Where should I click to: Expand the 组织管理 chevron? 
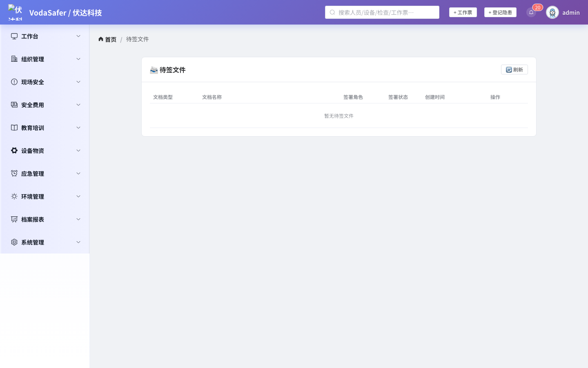pyautogui.click(x=78, y=59)
